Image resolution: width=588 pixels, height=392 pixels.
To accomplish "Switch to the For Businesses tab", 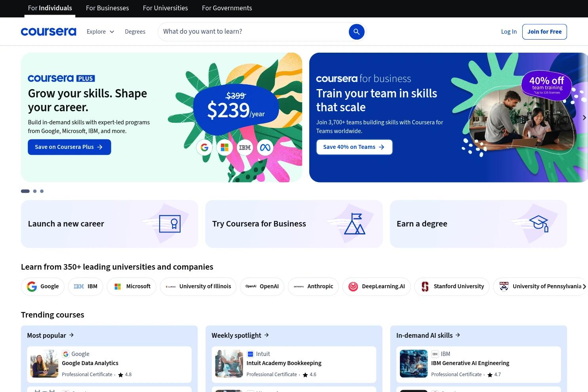I will pyautogui.click(x=107, y=8).
